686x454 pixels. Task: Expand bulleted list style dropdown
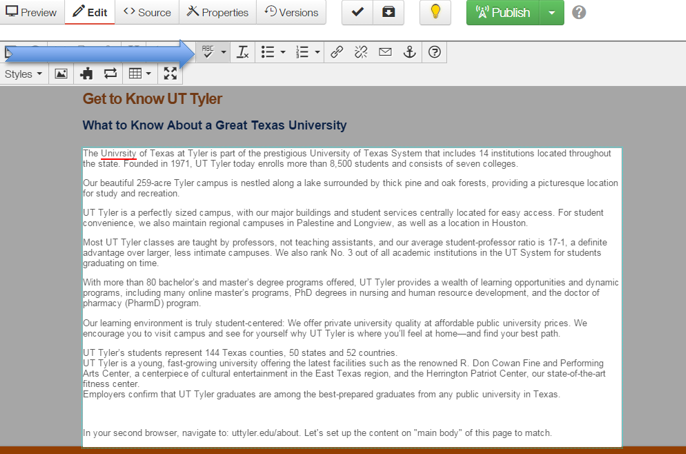click(283, 52)
